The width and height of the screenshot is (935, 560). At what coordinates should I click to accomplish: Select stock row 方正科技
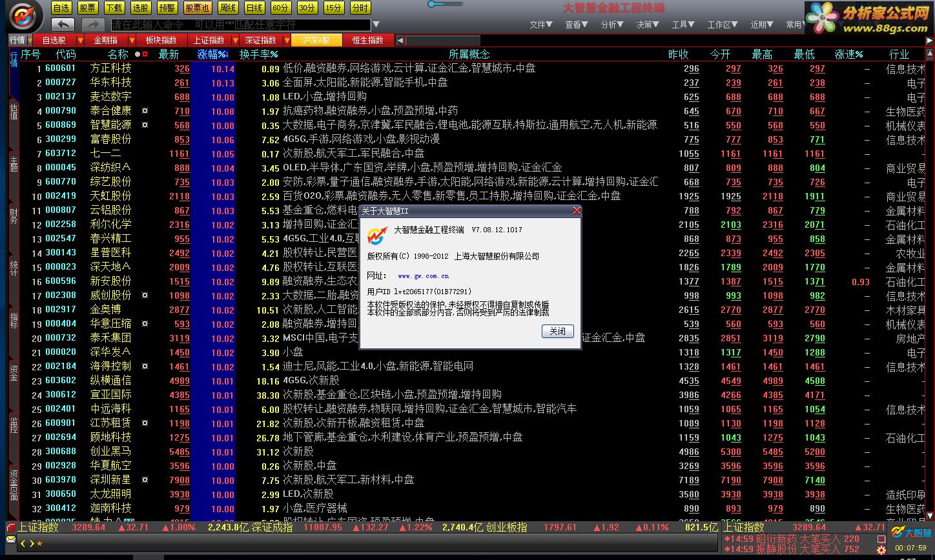tap(472, 68)
